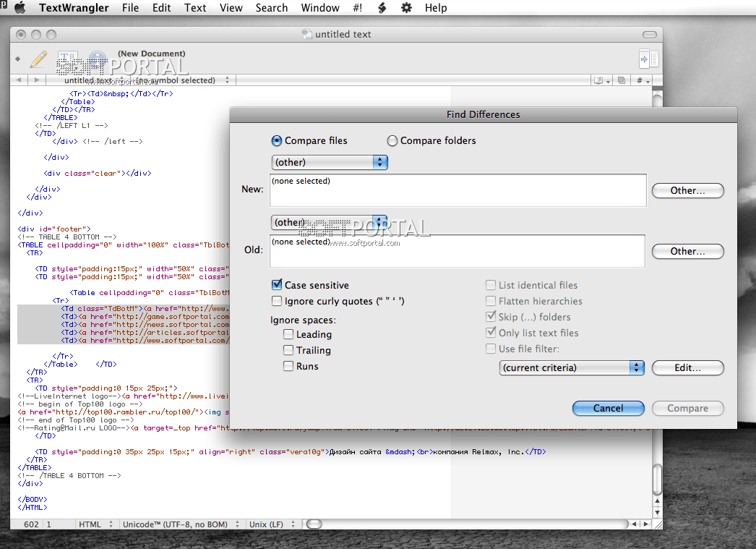
Task: Open the gear menu in the menu bar
Action: (x=406, y=8)
